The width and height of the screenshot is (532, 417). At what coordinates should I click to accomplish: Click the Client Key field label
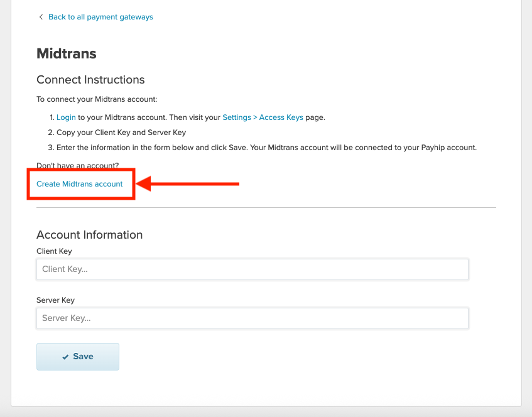(54, 251)
